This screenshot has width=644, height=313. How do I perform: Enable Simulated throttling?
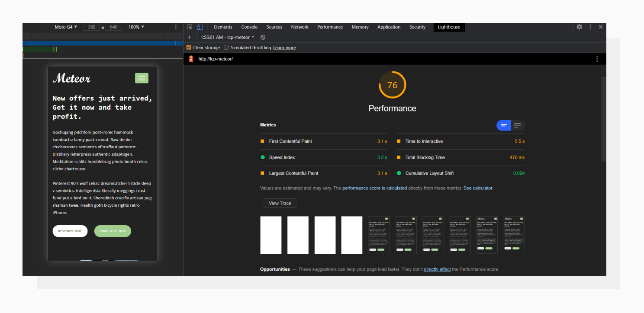[226, 48]
